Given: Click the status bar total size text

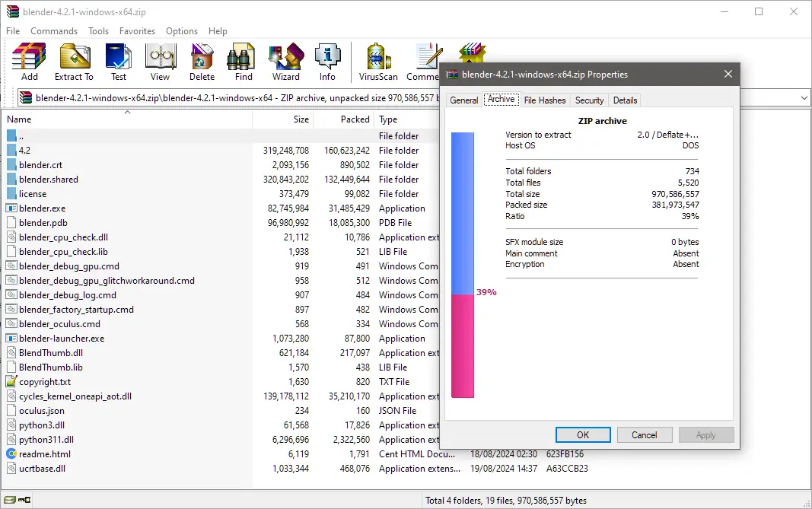Looking at the screenshot, I should [x=506, y=501].
